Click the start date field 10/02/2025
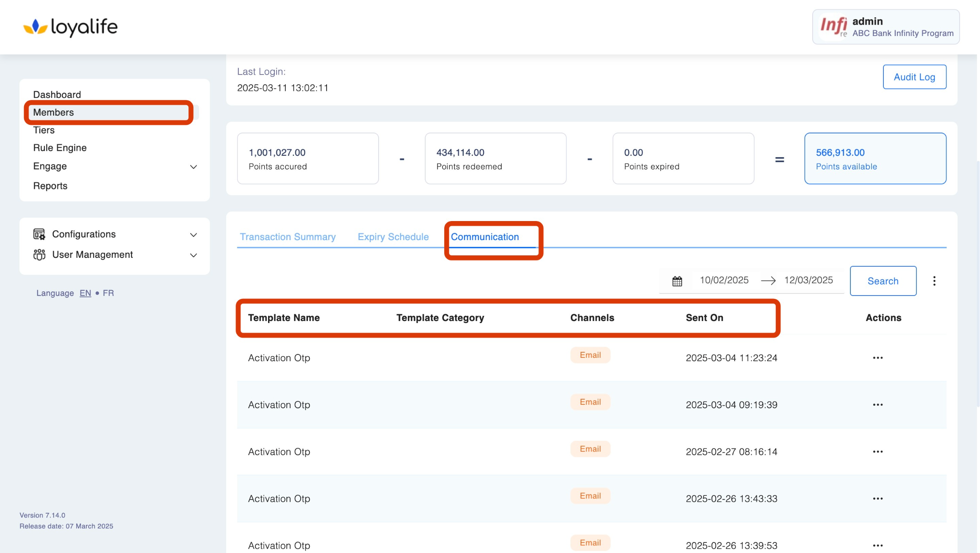This screenshot has height=553, width=980. point(724,280)
